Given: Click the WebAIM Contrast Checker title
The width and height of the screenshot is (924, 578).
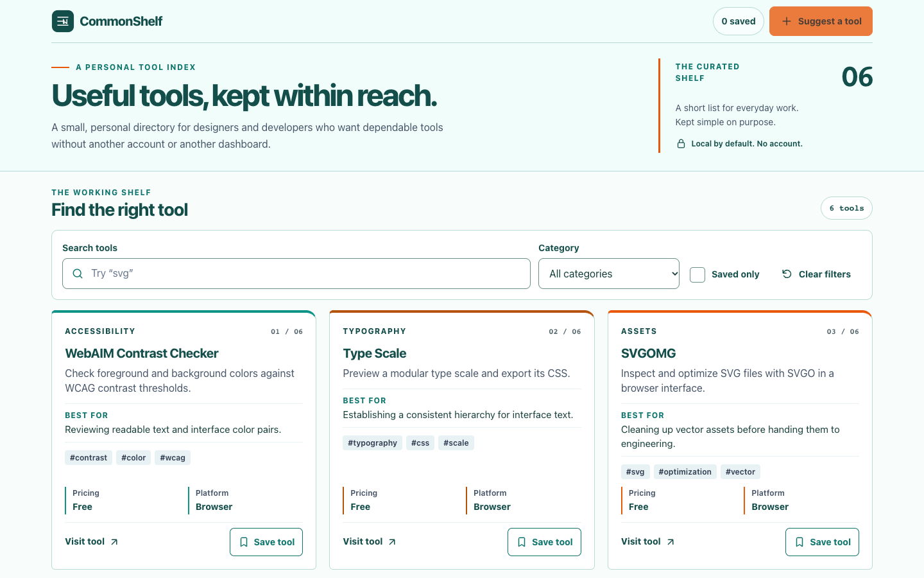Looking at the screenshot, I should pyautogui.click(x=142, y=353).
